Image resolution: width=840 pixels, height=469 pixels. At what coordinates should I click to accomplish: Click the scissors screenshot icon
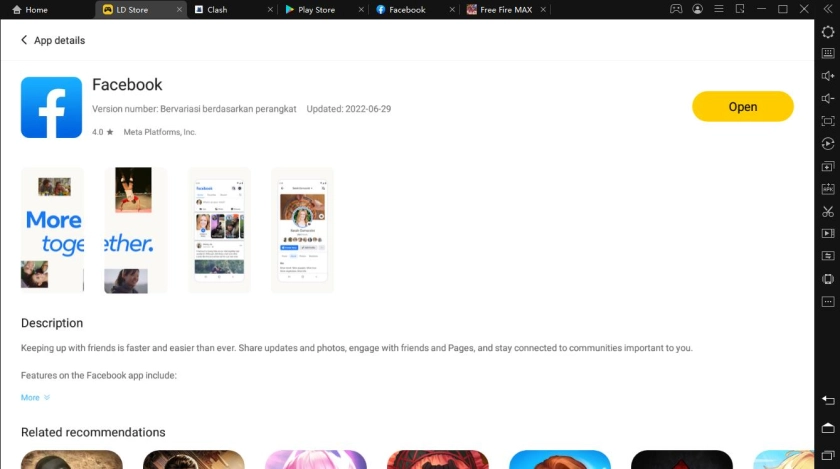[x=828, y=211]
